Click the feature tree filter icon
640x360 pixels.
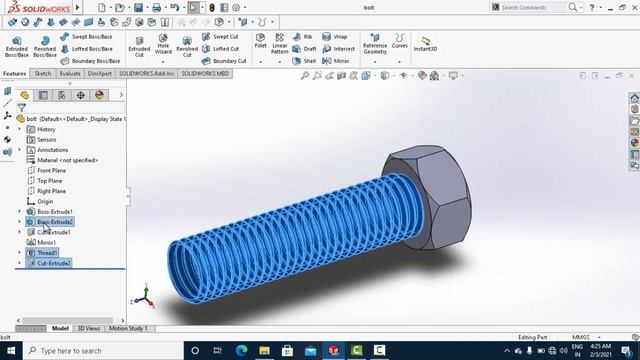point(22,107)
